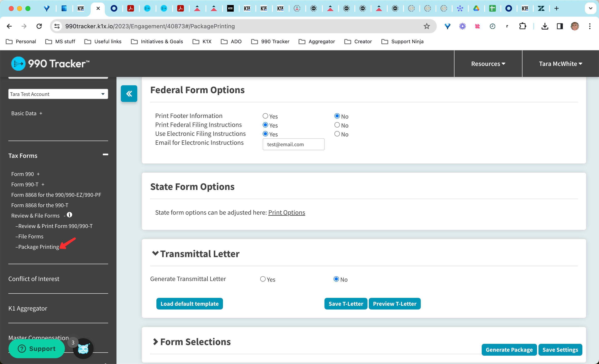
Task: Collapse sidebar with double-chevron button
Action: tap(129, 93)
